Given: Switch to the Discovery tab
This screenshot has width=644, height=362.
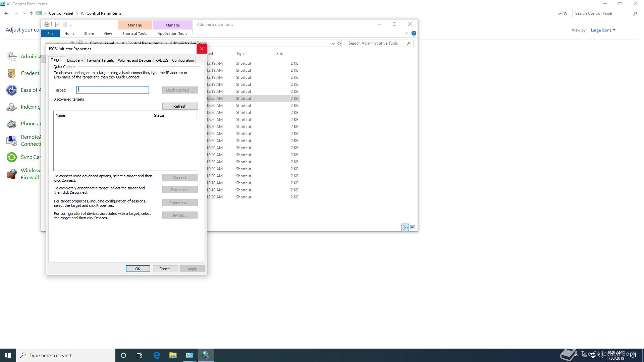Looking at the screenshot, I should coord(75,60).
